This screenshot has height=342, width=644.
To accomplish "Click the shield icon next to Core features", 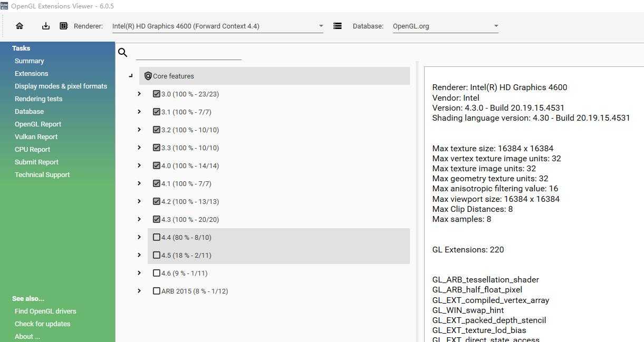I will [x=148, y=76].
